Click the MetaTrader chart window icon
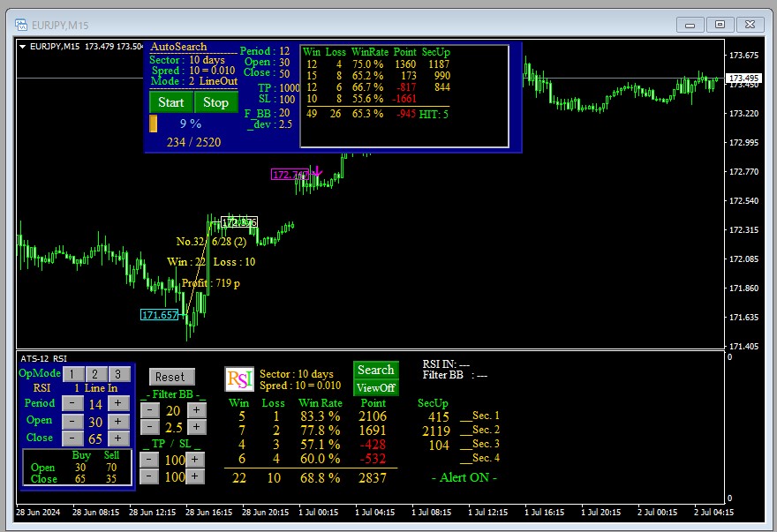The height and width of the screenshot is (532, 777). 21,25
